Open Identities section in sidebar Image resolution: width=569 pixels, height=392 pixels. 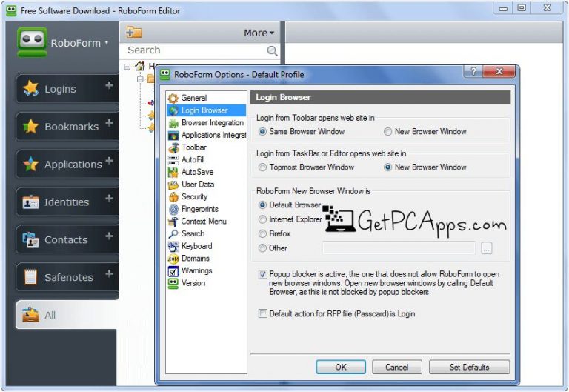pyautogui.click(x=67, y=202)
